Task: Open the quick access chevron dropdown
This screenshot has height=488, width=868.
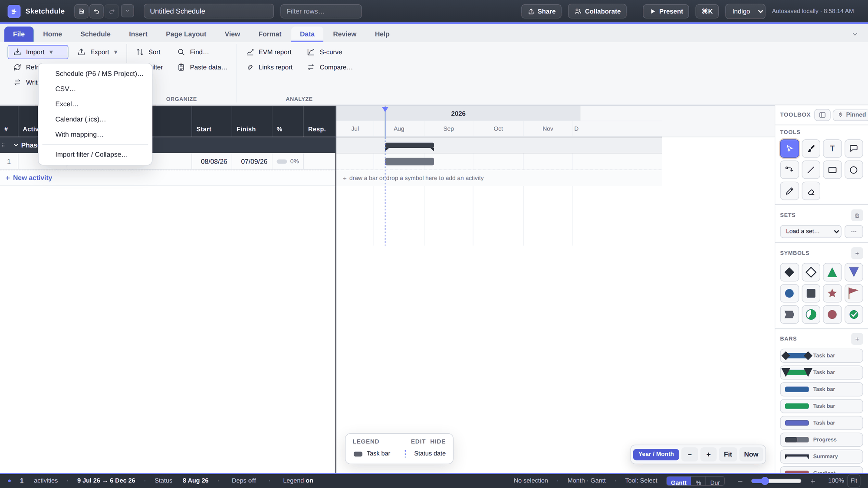Action: [127, 11]
